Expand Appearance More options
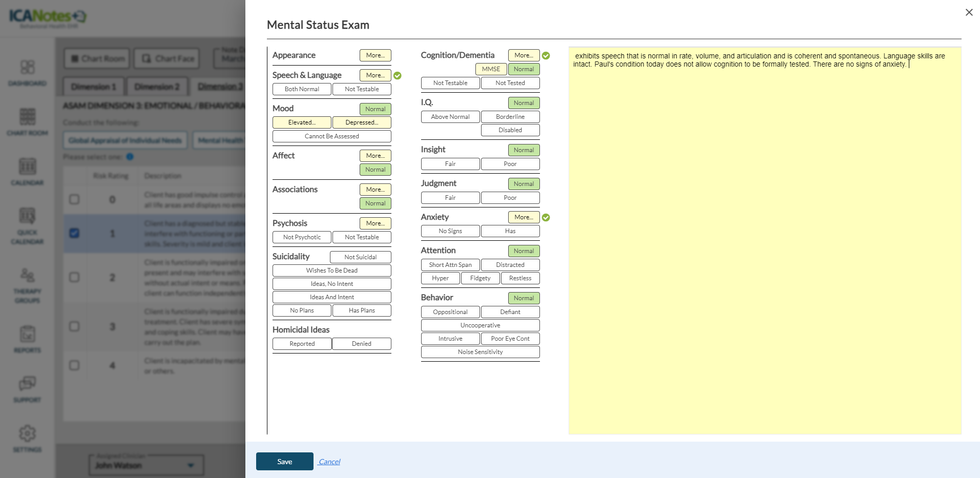Image resolution: width=980 pixels, height=478 pixels. (x=375, y=55)
